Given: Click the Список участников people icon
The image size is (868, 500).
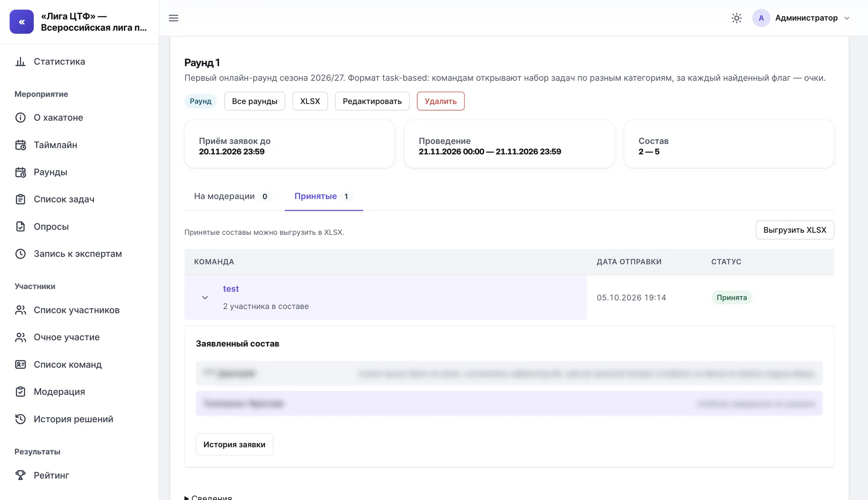Looking at the screenshot, I should click(20, 310).
